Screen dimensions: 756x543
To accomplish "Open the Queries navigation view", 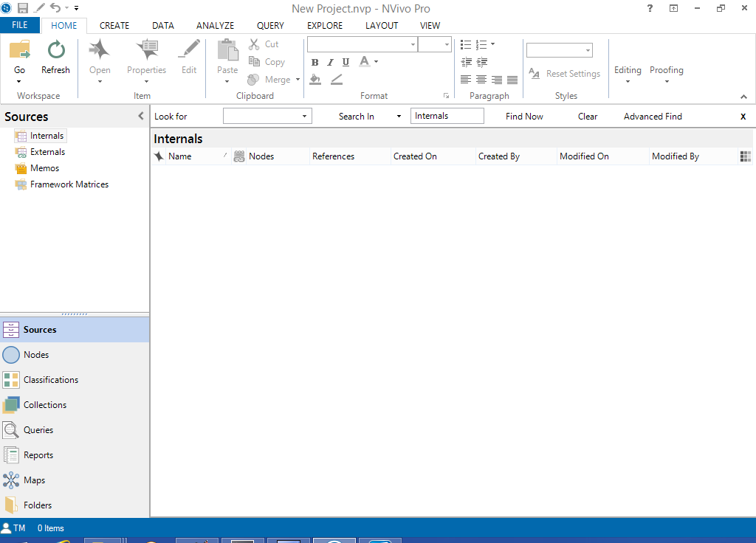I will 38,430.
